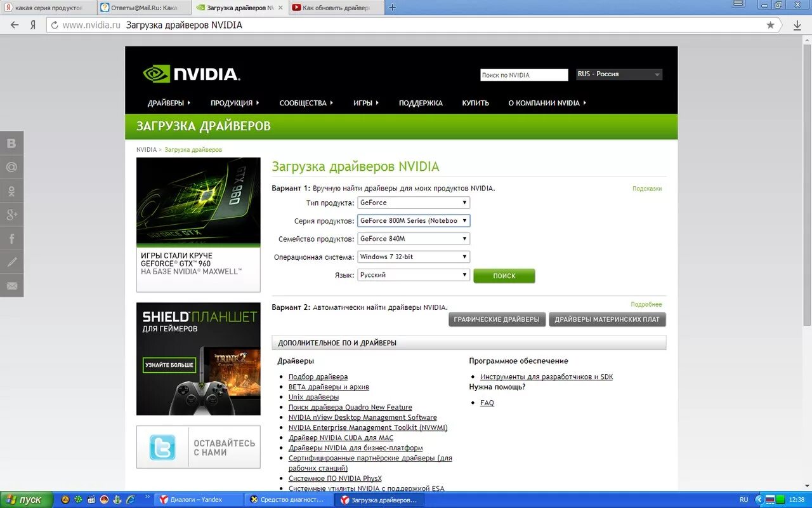The image size is (812, 508).
Task: Open a new tab with plus button
Action: 392,8
